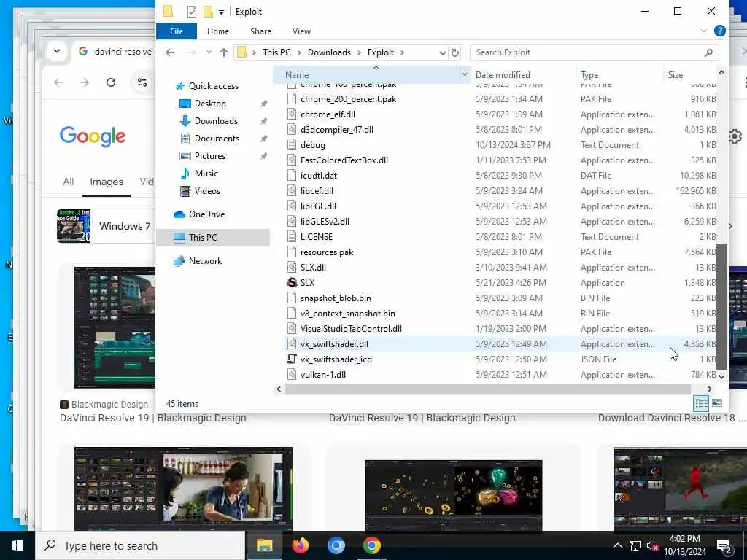Expand breadcrumb arrow after This PC

point(299,52)
